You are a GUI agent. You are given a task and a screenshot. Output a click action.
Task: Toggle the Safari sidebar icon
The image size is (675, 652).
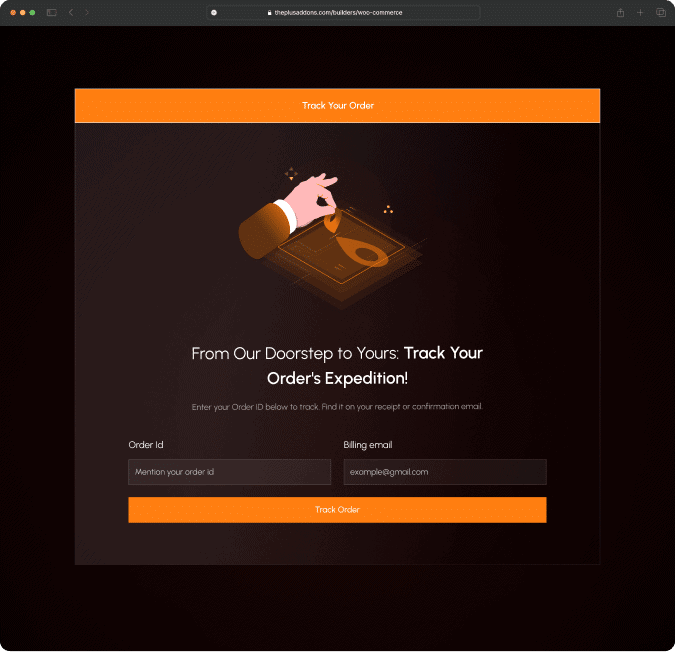coord(52,12)
